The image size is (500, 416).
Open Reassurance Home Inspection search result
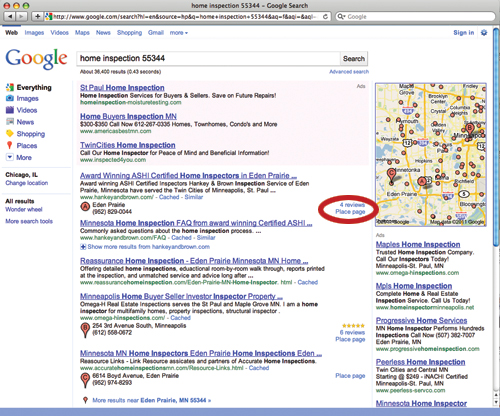(194, 261)
